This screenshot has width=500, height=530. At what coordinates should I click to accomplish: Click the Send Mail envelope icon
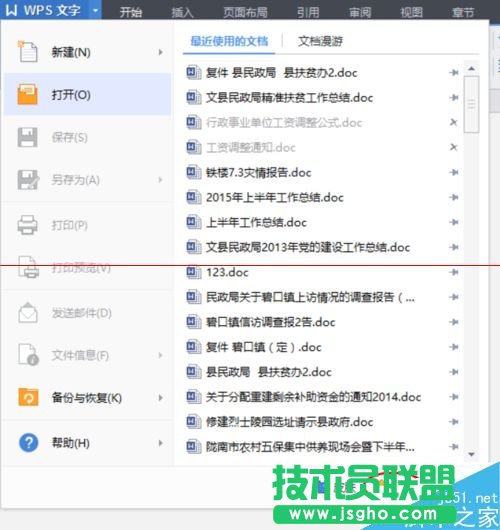tap(28, 313)
